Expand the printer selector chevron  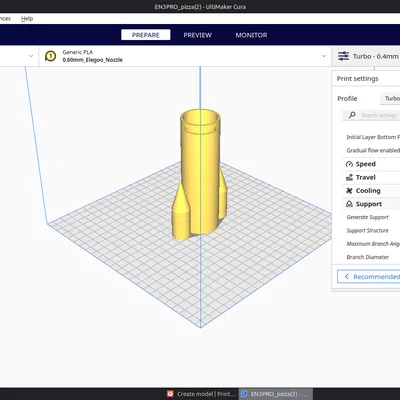click(x=31, y=56)
